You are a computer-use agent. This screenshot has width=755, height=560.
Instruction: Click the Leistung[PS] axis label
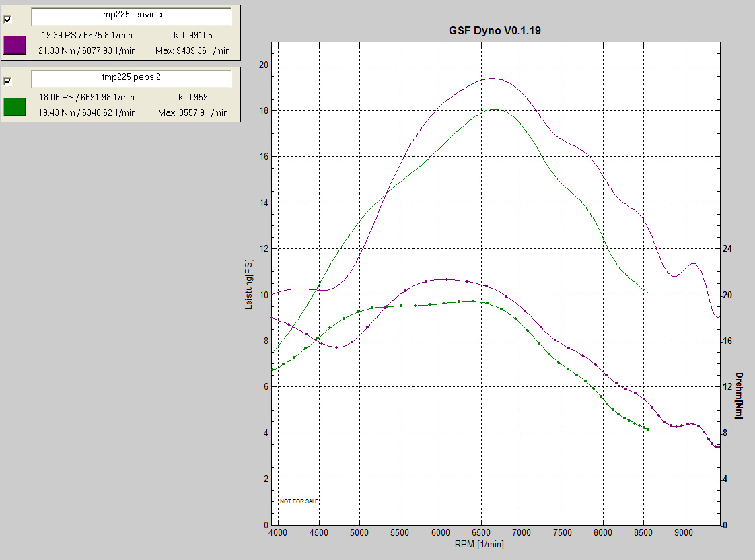coord(248,284)
